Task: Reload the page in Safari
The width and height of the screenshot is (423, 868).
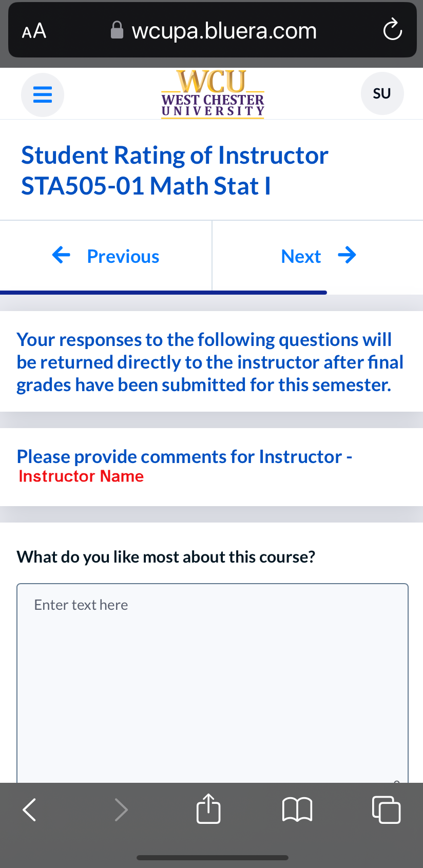Action: (x=393, y=30)
